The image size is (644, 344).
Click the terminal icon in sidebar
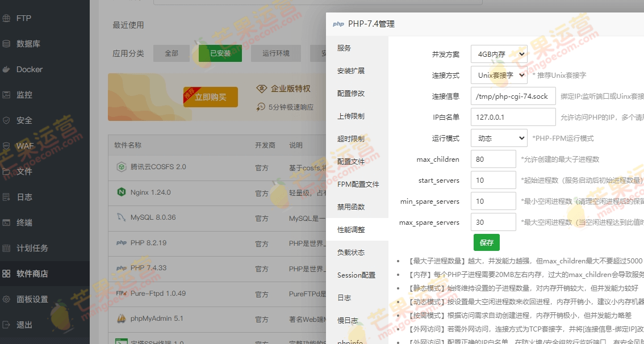coord(7,223)
